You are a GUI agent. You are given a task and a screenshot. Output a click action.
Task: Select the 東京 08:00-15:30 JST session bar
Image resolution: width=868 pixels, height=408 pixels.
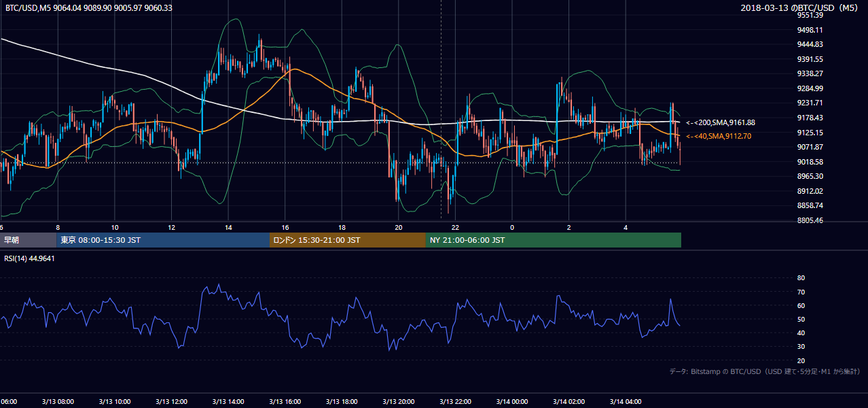163,240
